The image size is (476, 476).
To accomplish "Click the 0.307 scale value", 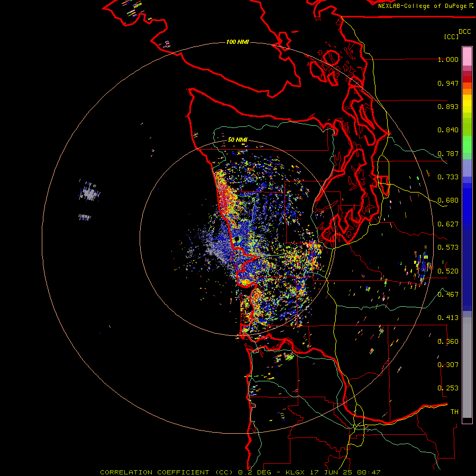I will tap(448, 365).
